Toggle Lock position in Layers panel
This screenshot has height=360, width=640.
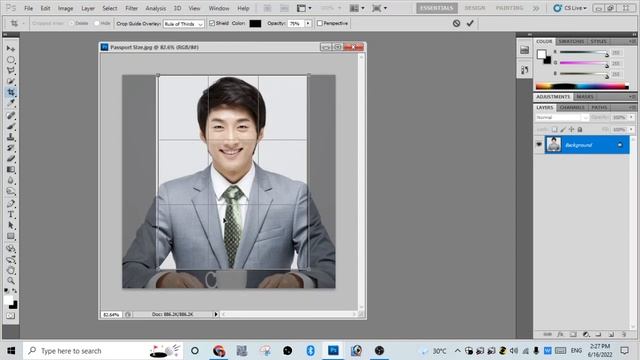pyautogui.click(x=571, y=129)
